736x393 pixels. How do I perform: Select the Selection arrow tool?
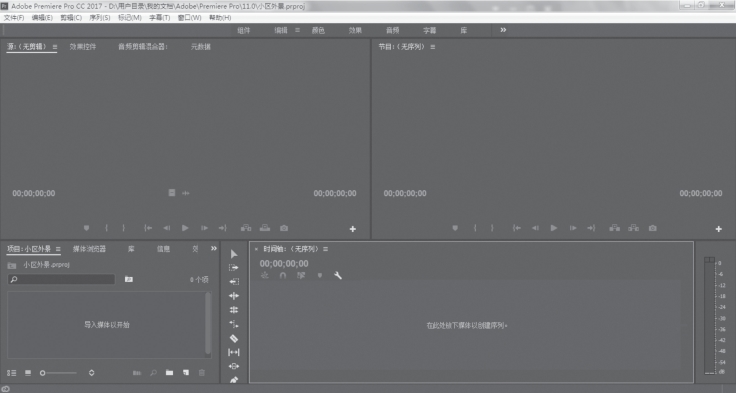click(x=234, y=254)
